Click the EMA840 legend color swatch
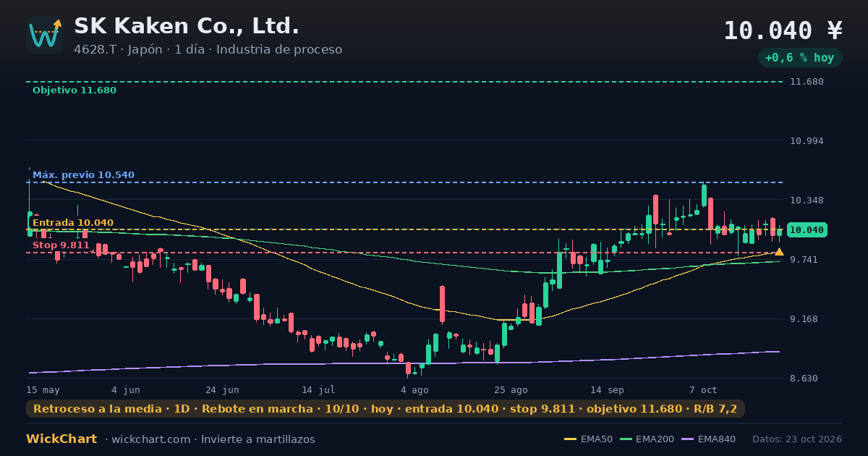This screenshot has width=868, height=456. [x=687, y=439]
